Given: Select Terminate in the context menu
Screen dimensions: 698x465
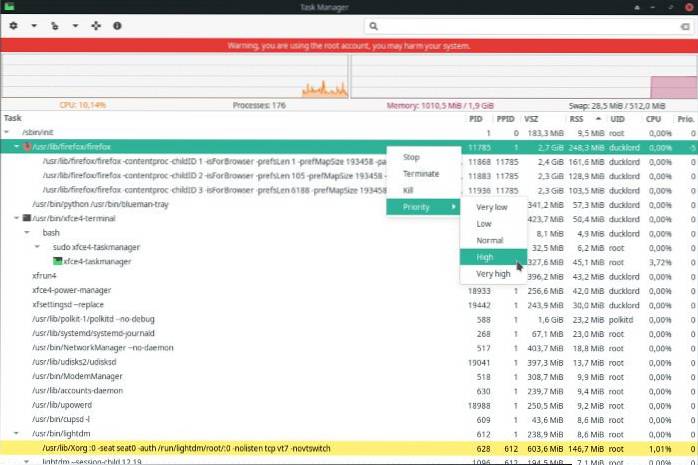Looking at the screenshot, I should [x=424, y=174].
